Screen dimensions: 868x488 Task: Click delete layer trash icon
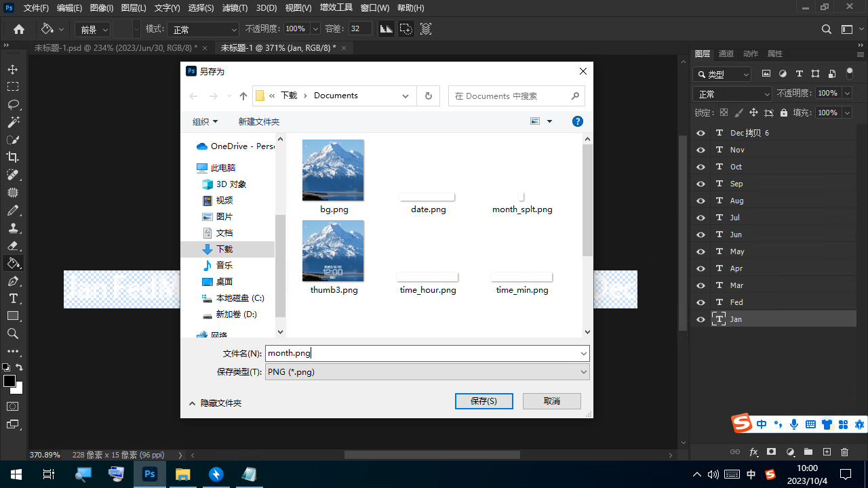pyautogui.click(x=844, y=452)
